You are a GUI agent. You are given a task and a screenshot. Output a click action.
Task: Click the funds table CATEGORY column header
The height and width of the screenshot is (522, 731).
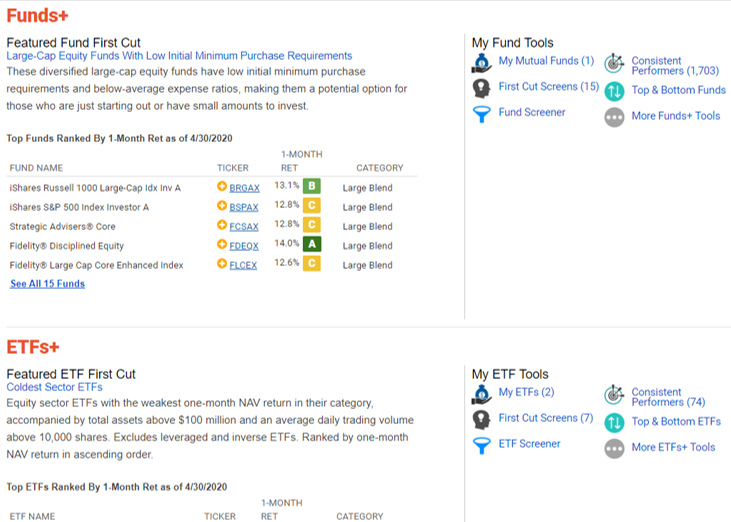pos(380,168)
